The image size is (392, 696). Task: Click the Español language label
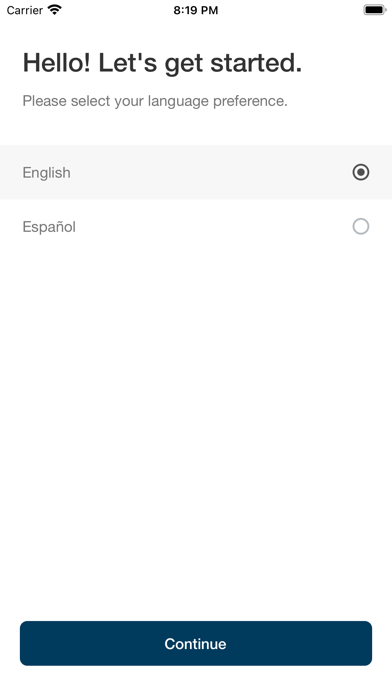coord(49,227)
